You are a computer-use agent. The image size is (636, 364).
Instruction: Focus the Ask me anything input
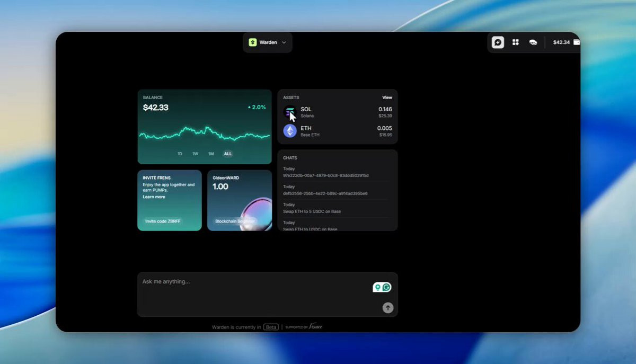coord(268,295)
